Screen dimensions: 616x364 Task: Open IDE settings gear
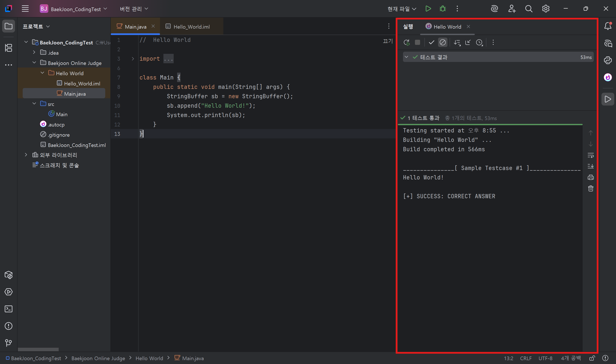546,9
